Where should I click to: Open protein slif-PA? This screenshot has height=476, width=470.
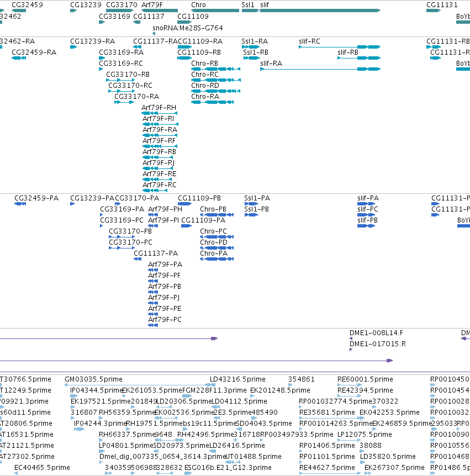click(368, 198)
